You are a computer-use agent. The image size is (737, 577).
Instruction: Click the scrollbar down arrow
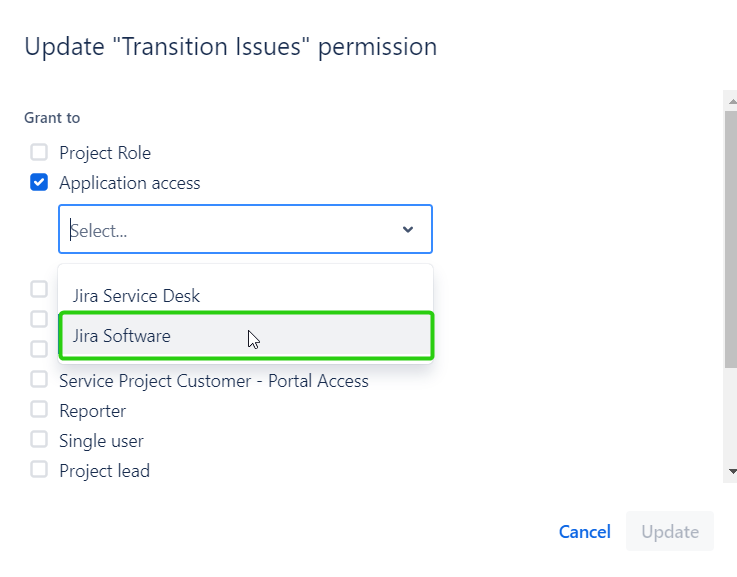click(731, 471)
